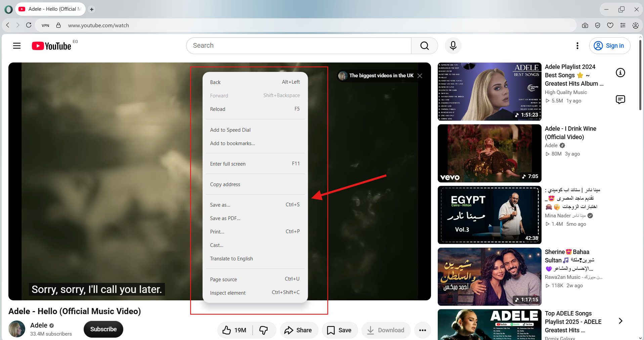644x340 pixels.
Task: Visit the High Quality Music channel
Action: 566,92
